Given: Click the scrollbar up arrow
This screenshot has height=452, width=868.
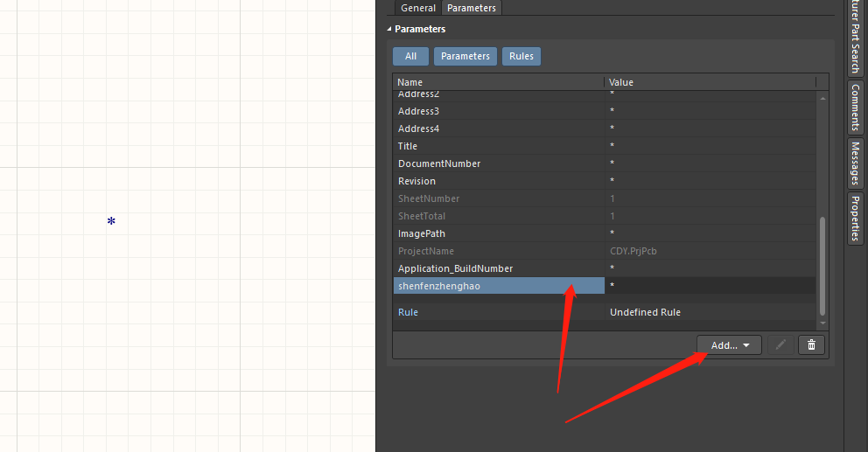Looking at the screenshot, I should pyautogui.click(x=822, y=98).
